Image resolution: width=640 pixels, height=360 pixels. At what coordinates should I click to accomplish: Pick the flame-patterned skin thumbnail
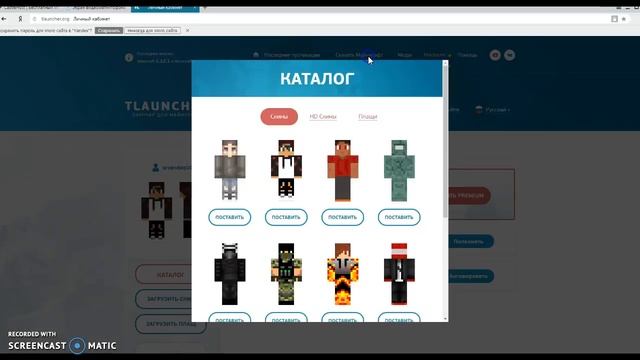tap(343, 274)
